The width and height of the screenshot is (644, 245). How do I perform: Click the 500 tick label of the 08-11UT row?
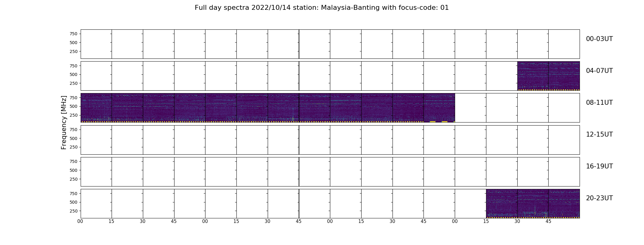click(73, 106)
